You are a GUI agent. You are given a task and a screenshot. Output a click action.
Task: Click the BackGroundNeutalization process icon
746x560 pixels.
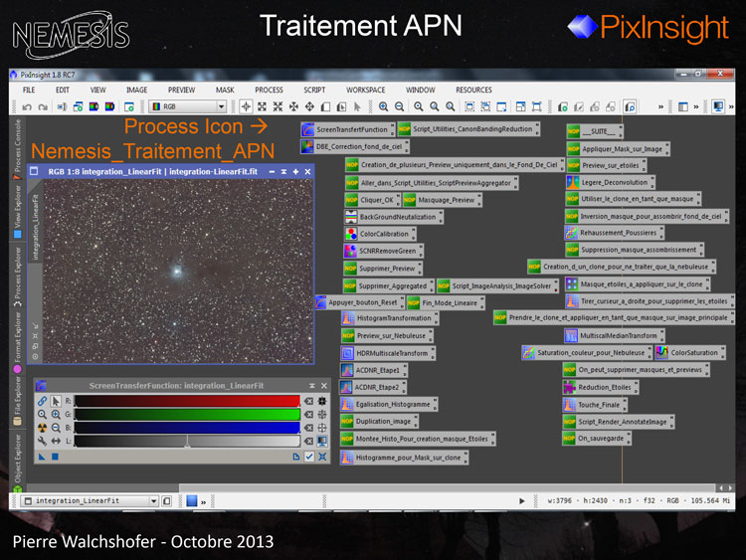pyautogui.click(x=394, y=217)
